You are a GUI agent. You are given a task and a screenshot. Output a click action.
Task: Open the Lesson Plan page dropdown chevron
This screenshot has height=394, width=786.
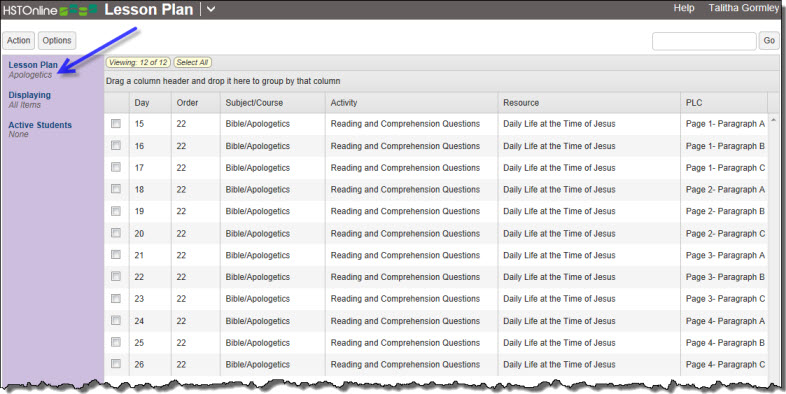click(x=211, y=9)
